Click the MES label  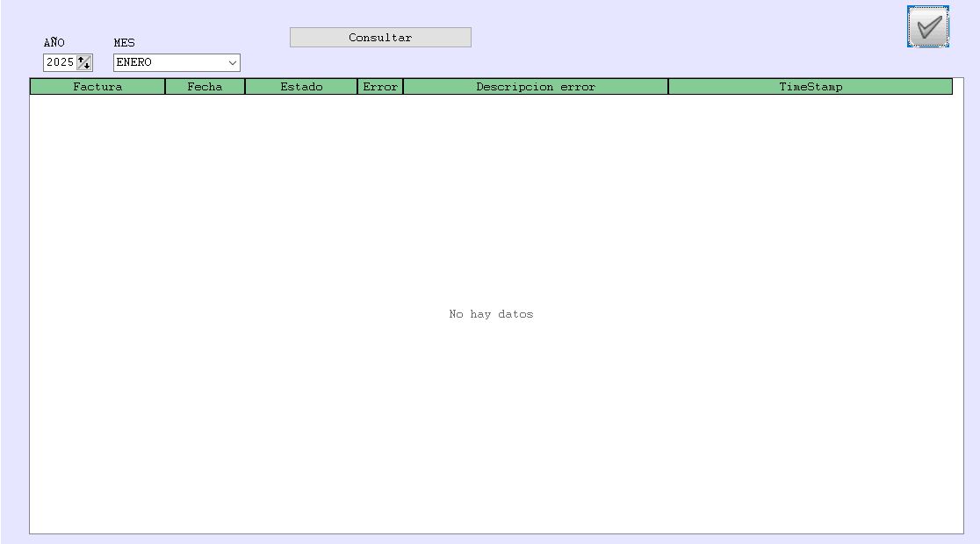click(x=125, y=43)
